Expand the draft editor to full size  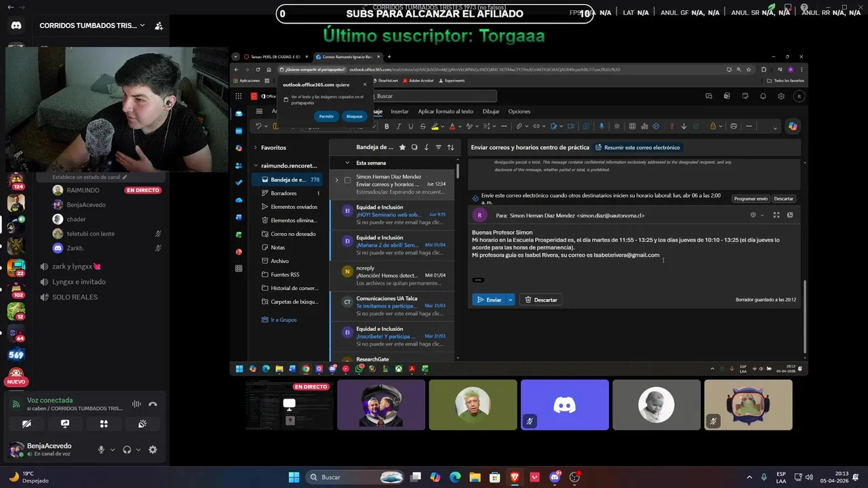coord(776,215)
